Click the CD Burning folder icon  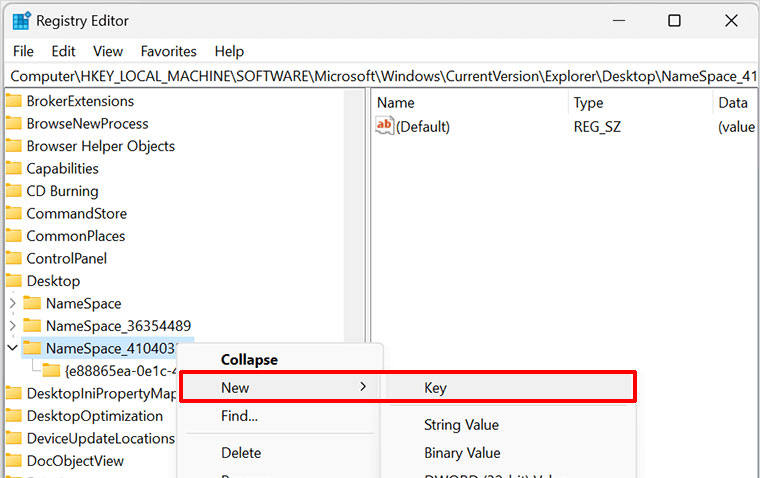point(14,191)
